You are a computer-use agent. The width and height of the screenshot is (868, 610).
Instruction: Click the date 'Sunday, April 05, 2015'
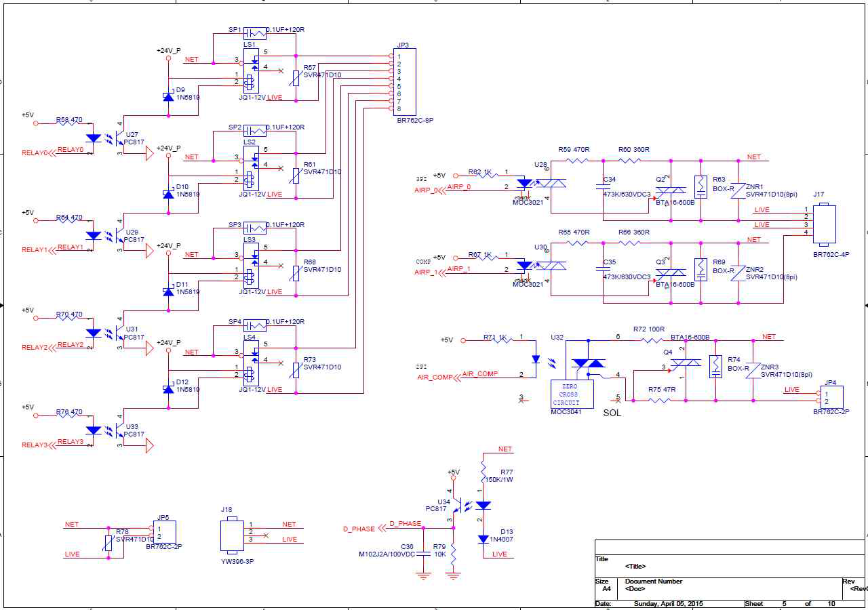668,604
